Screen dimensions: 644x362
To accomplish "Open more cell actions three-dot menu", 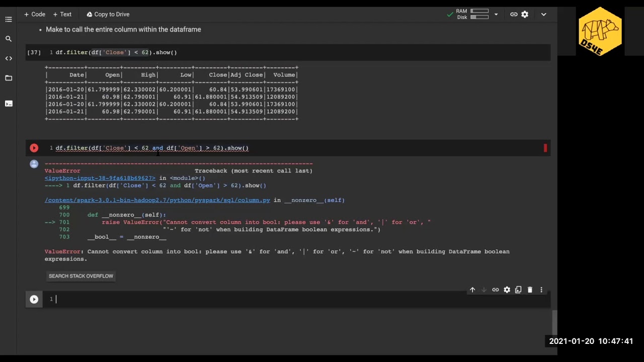I will (541, 290).
